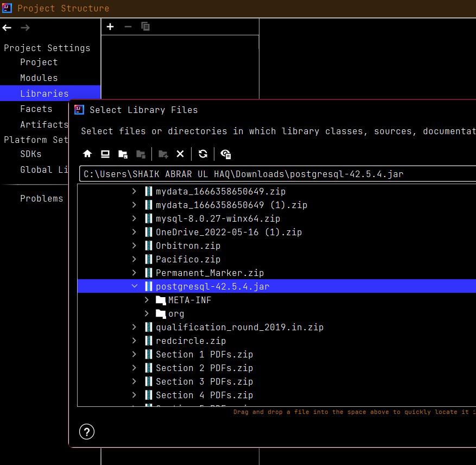Screen dimensions: 476x465
Task: Select Orbitron.zip in the file tree
Action: pyautogui.click(x=188, y=246)
